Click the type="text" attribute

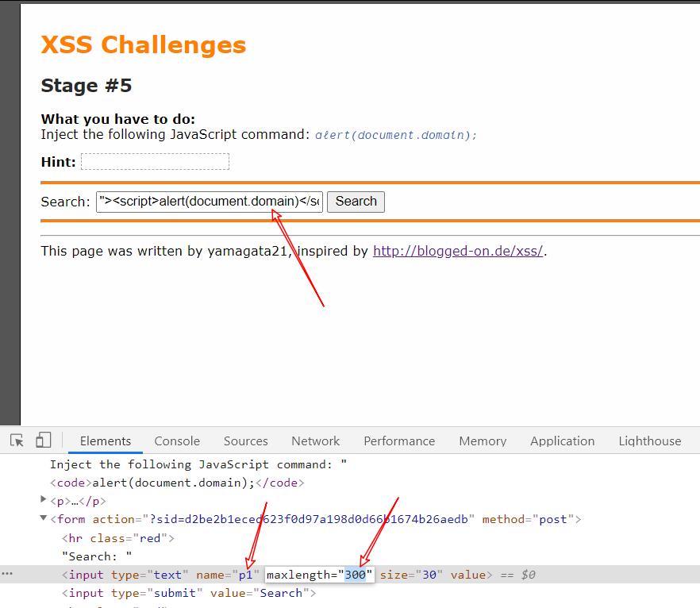click(x=149, y=575)
